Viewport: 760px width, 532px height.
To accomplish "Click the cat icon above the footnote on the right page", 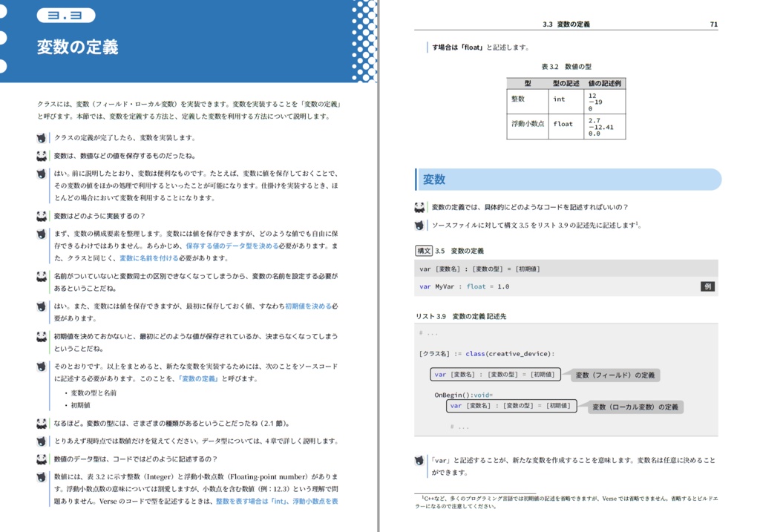I will [419, 458].
